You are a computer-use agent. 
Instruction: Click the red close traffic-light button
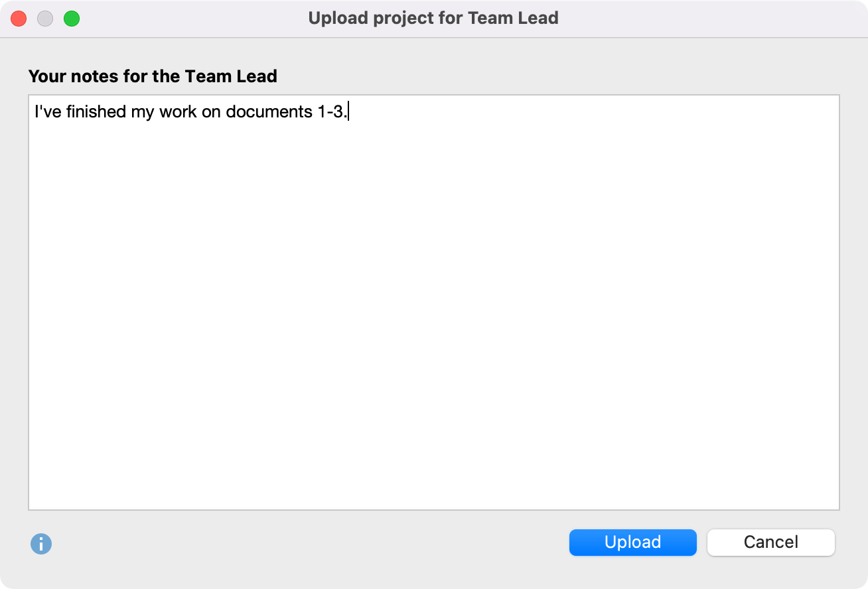[19, 18]
